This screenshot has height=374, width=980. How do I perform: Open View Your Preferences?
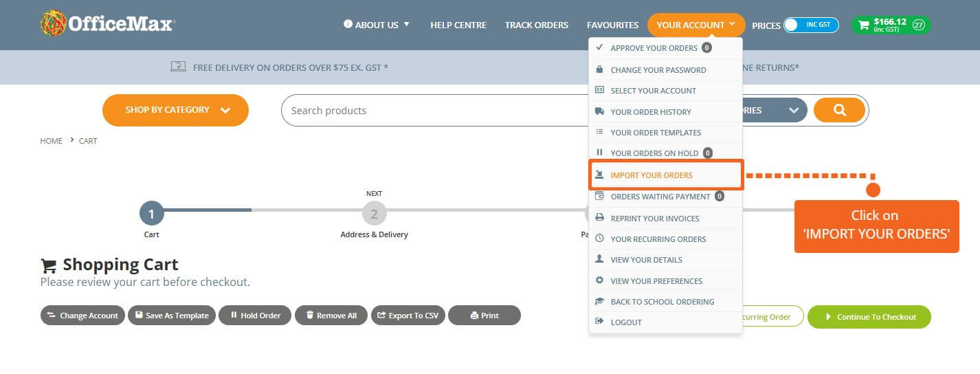(x=665, y=280)
